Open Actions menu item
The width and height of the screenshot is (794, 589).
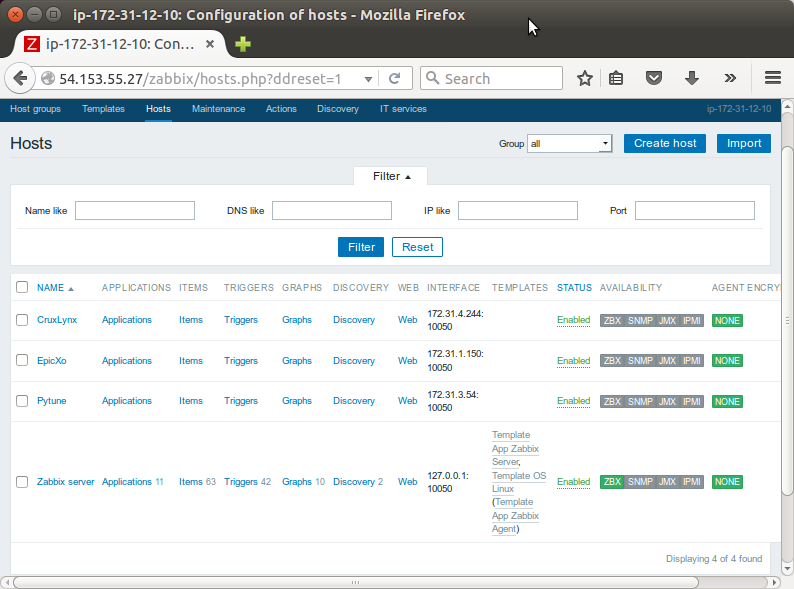[281, 109]
